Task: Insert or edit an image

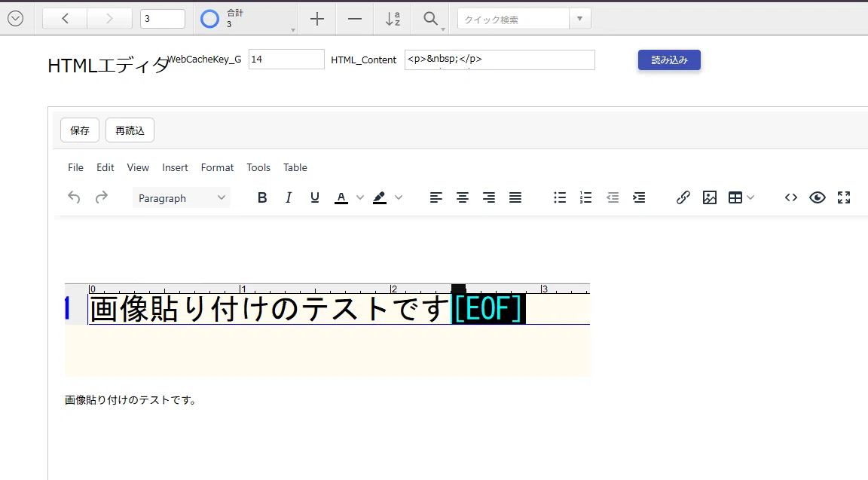Action: pos(710,197)
